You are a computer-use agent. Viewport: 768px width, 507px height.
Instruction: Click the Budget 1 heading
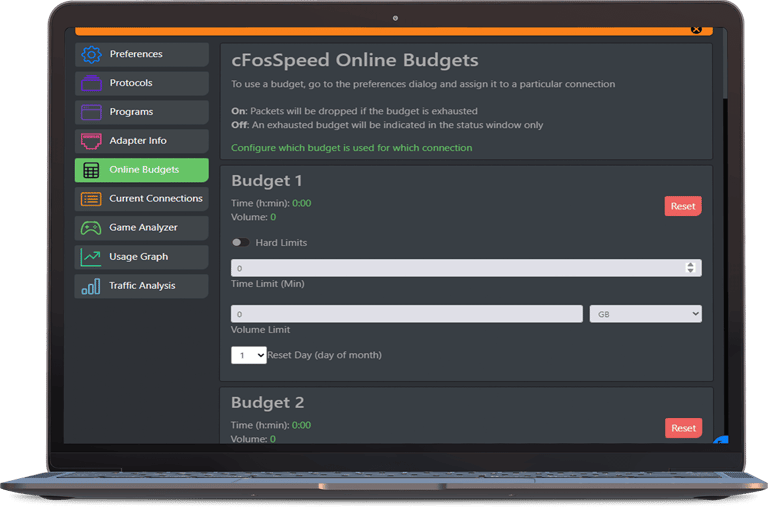[266, 181]
